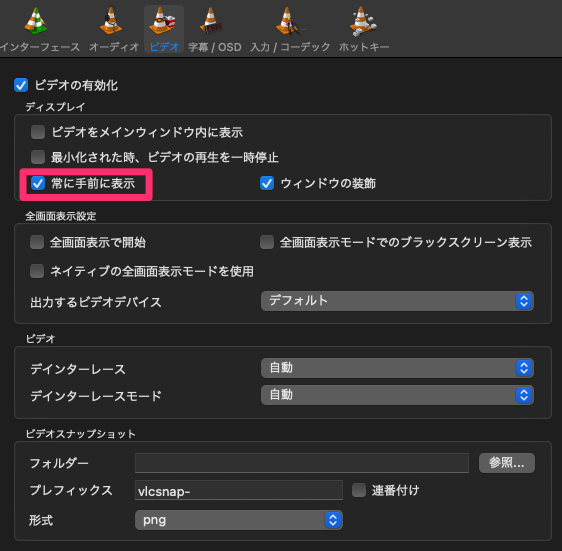562x551 pixels.
Task: Open the デインターレースモード dropdown
Action: tap(397, 395)
